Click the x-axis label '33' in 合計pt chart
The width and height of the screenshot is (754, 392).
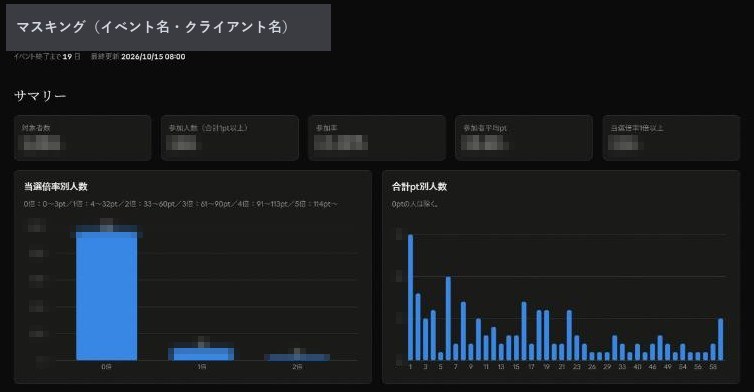622,367
